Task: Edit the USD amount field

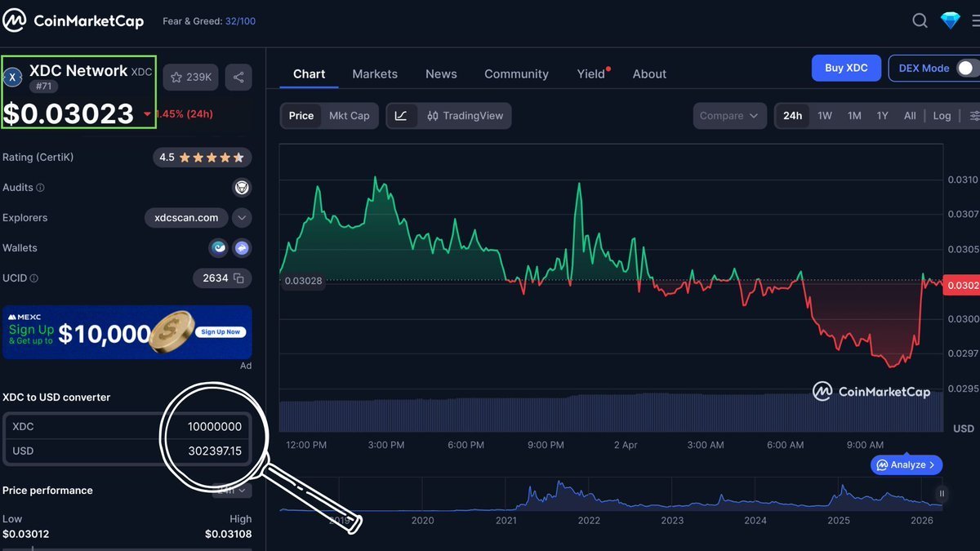Action: point(127,451)
